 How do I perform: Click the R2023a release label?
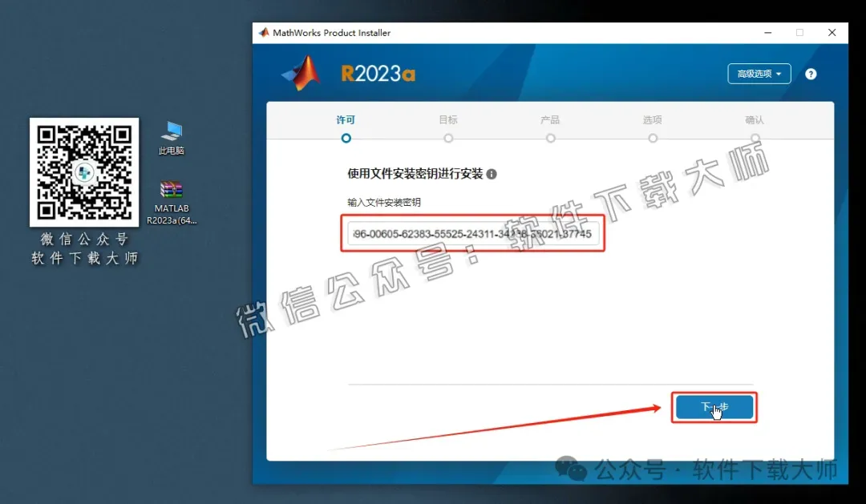pos(378,74)
